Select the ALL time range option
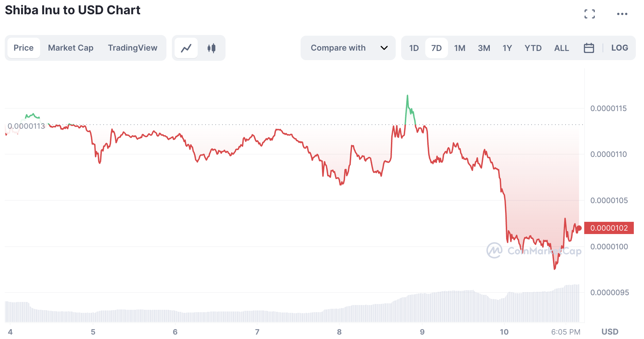This screenshot has width=644, height=339. pyautogui.click(x=561, y=48)
